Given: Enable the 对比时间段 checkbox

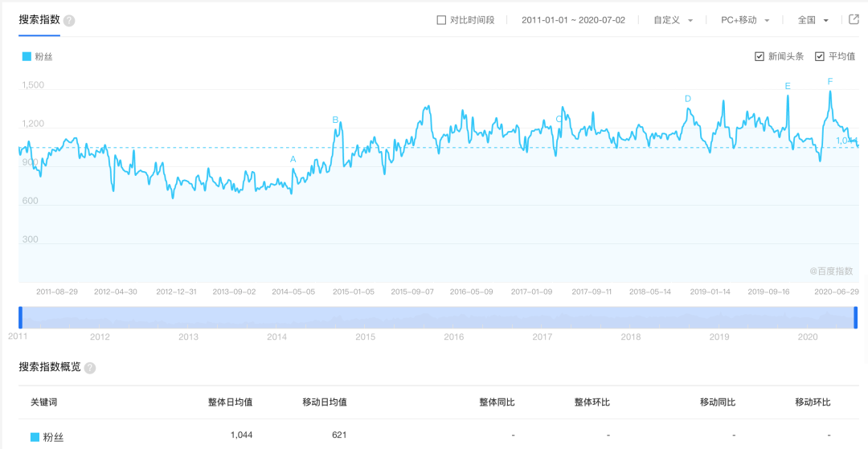Looking at the screenshot, I should [x=441, y=20].
